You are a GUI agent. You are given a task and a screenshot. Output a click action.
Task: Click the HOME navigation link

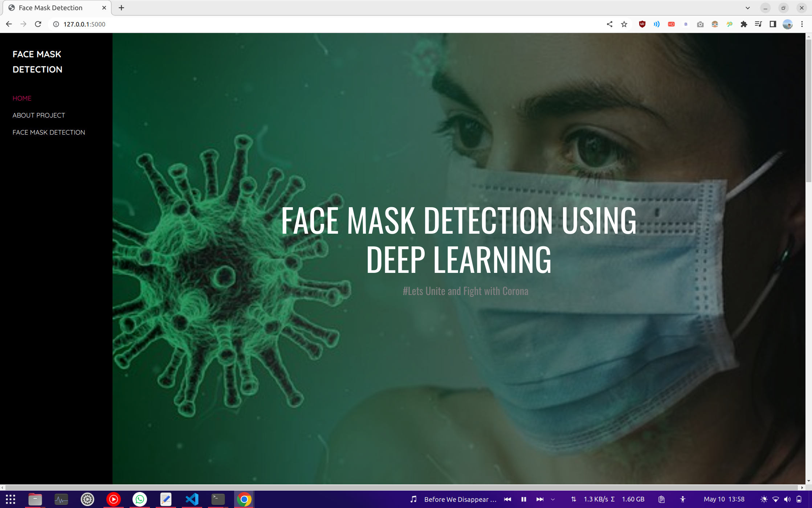click(x=22, y=98)
